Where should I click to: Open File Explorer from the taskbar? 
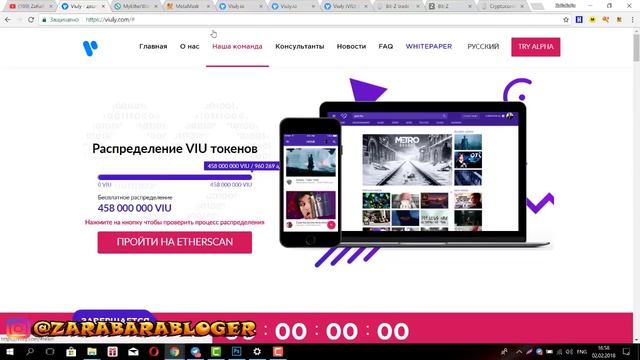click(92, 351)
